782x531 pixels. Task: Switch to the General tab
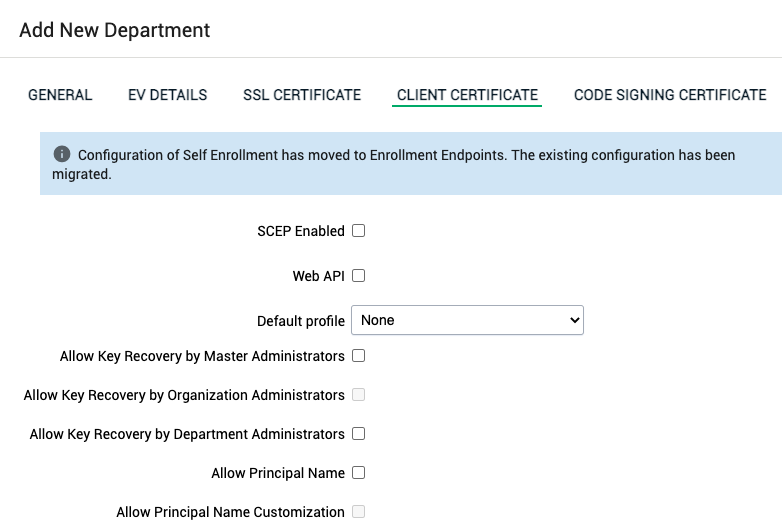click(x=60, y=95)
